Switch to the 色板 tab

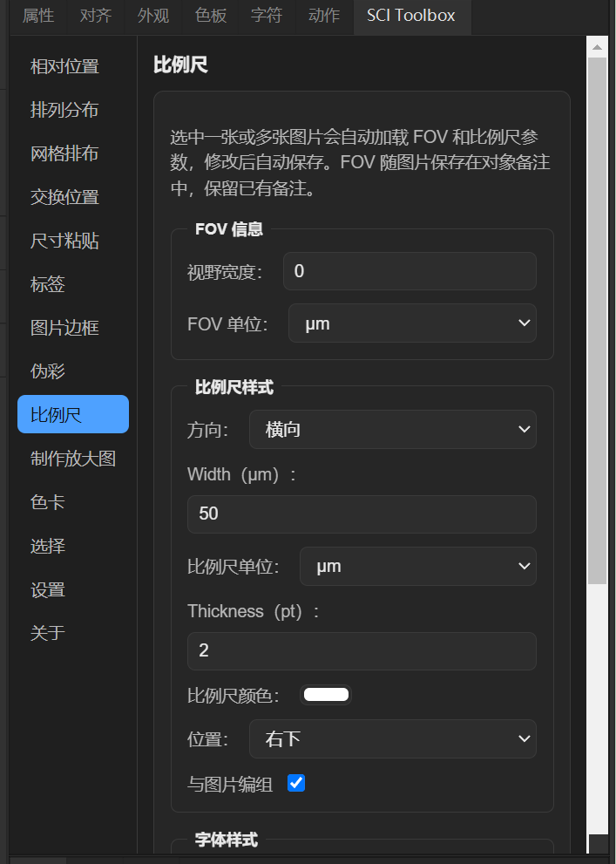click(x=210, y=16)
